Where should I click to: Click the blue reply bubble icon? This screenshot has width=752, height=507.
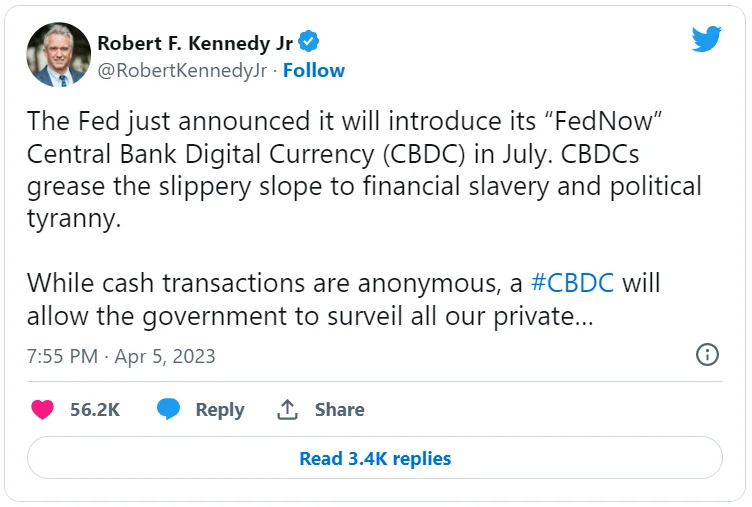tap(169, 409)
